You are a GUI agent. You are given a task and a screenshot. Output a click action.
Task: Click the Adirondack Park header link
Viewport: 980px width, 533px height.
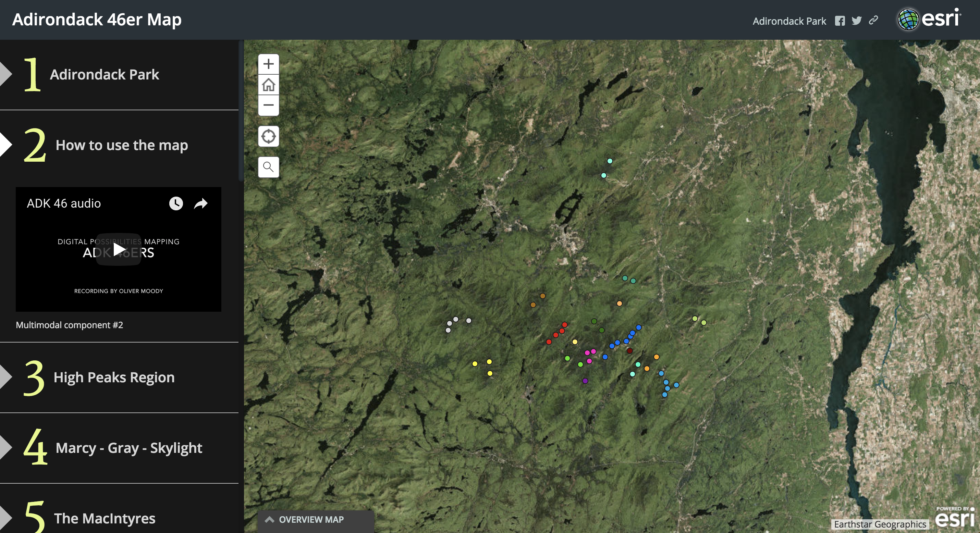(x=789, y=21)
